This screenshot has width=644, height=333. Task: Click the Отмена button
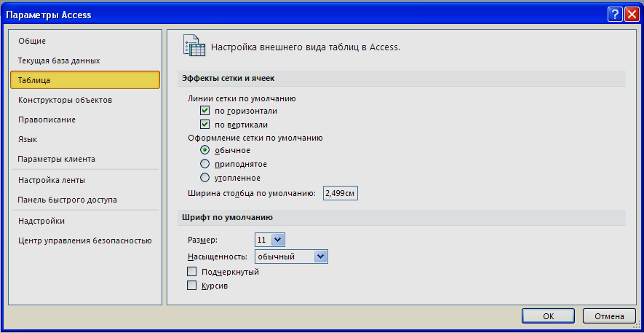(x=609, y=316)
